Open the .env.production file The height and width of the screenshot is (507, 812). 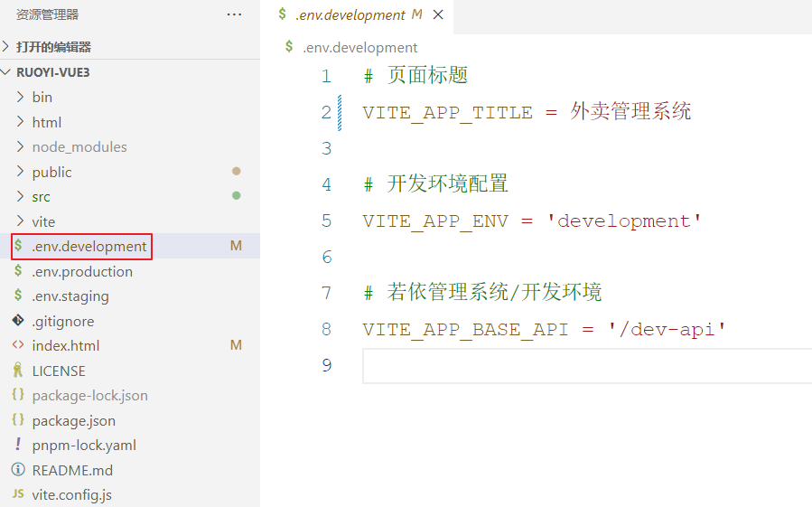(82, 271)
